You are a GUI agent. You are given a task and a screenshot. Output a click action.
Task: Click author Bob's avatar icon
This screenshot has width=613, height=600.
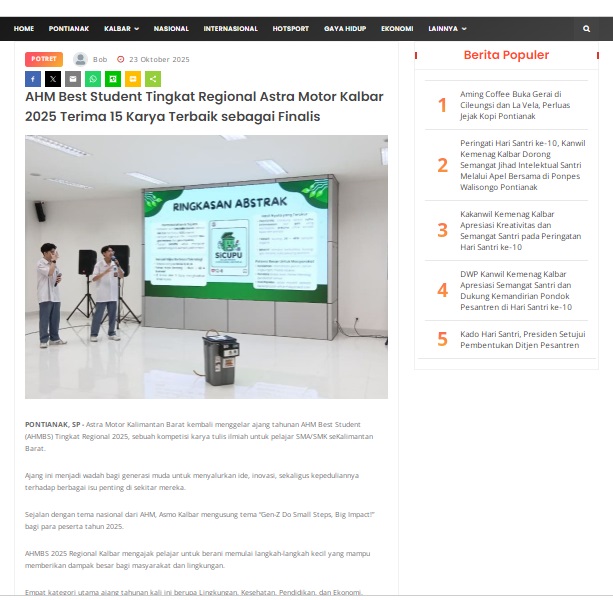(80, 59)
